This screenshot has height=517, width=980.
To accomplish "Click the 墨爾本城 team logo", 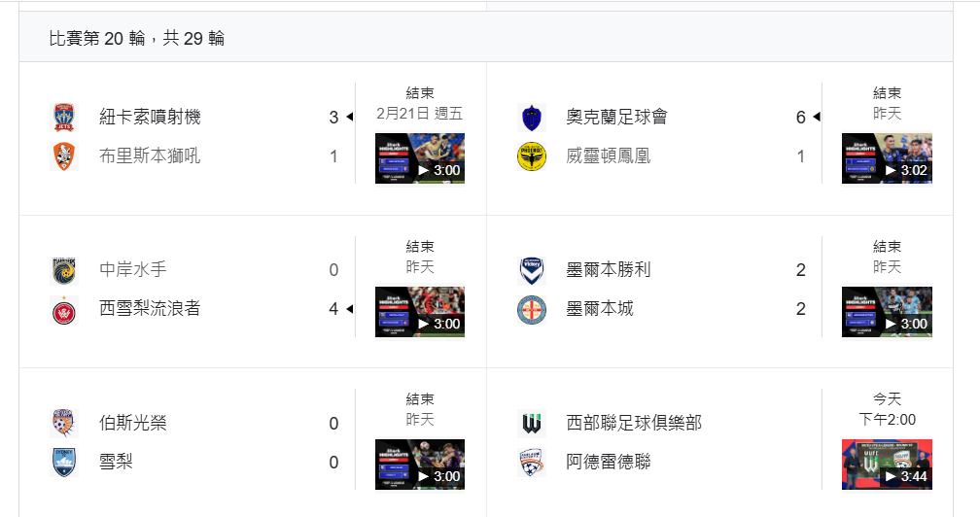I will click(531, 309).
